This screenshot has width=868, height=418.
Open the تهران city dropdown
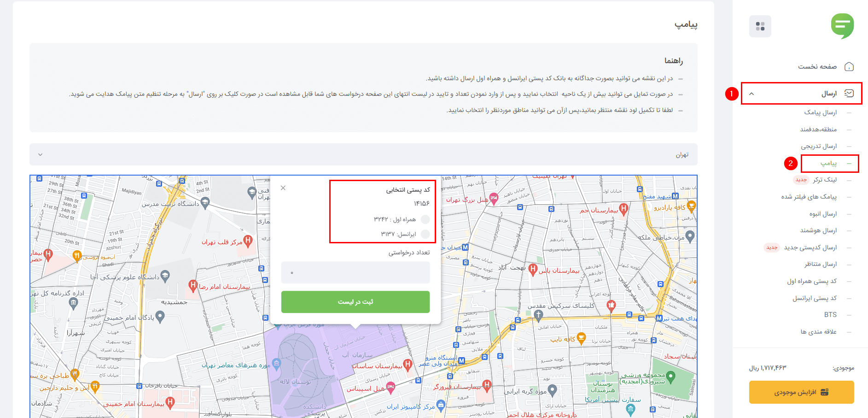[x=363, y=154]
